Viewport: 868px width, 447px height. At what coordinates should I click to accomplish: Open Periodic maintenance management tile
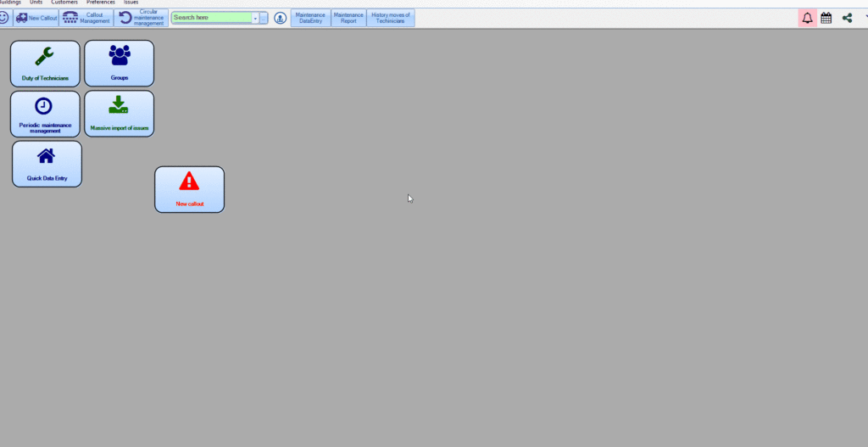[45, 114]
